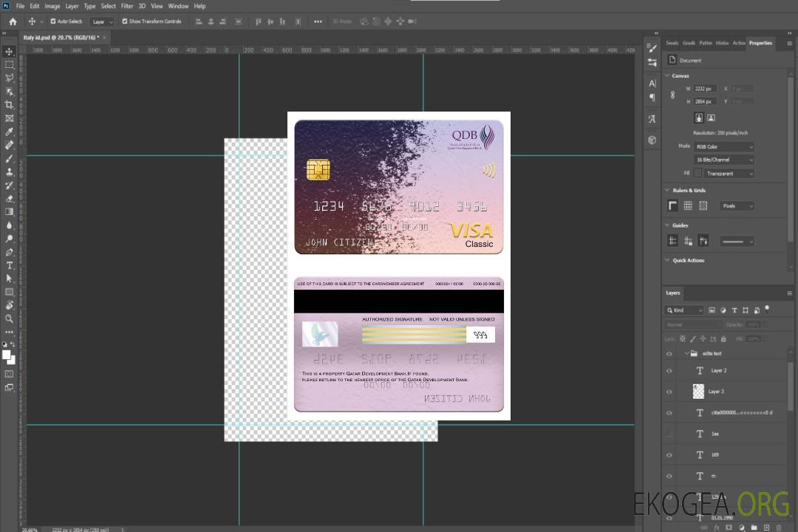This screenshot has height=532, width=798.
Task: Edit the canvas height H field
Action: pos(705,101)
